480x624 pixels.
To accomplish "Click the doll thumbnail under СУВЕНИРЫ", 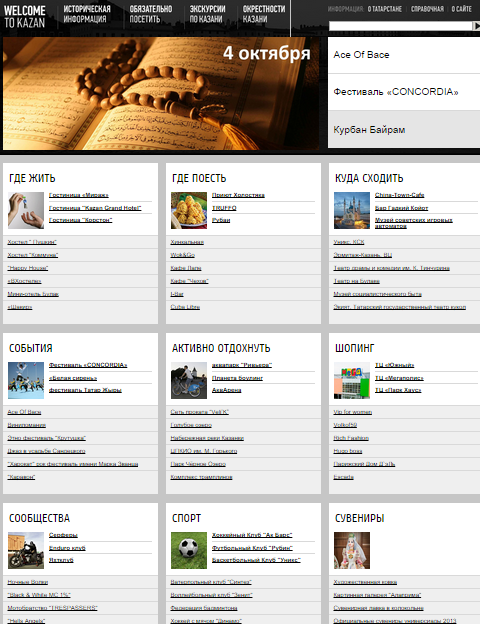I will (x=352, y=550).
